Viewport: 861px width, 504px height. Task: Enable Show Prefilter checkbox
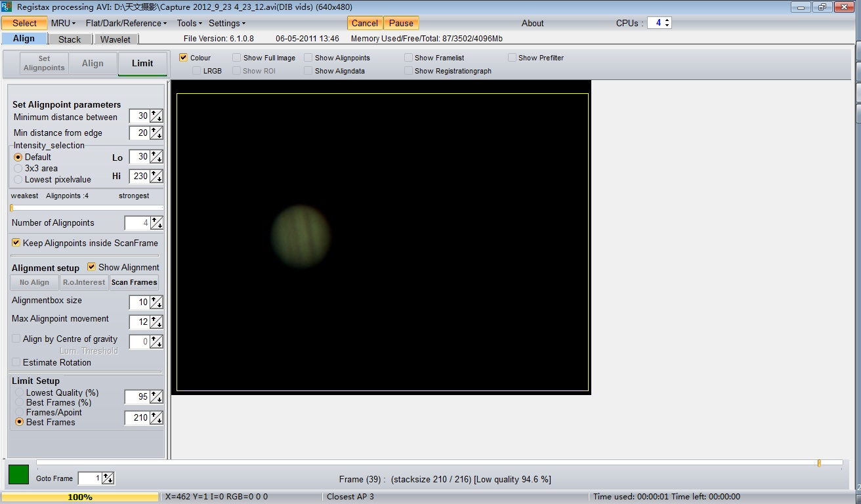[x=512, y=58]
